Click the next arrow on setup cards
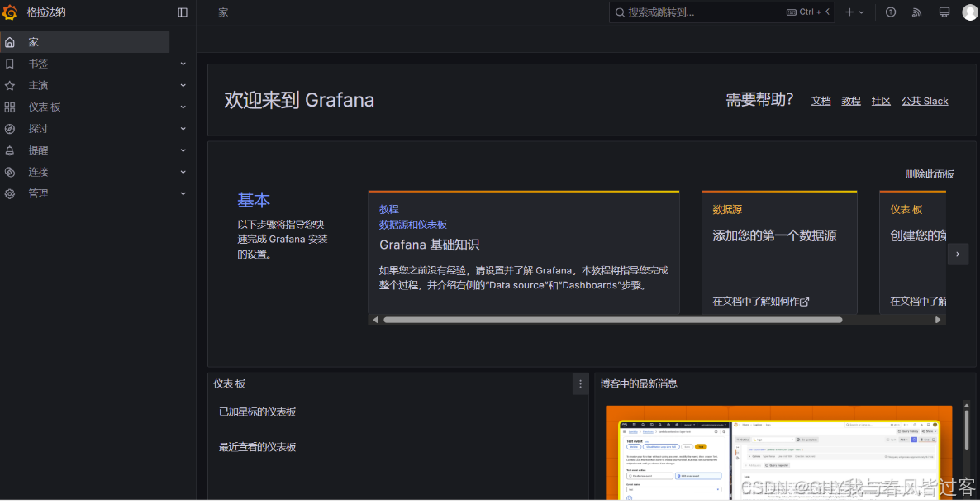 [x=958, y=254]
